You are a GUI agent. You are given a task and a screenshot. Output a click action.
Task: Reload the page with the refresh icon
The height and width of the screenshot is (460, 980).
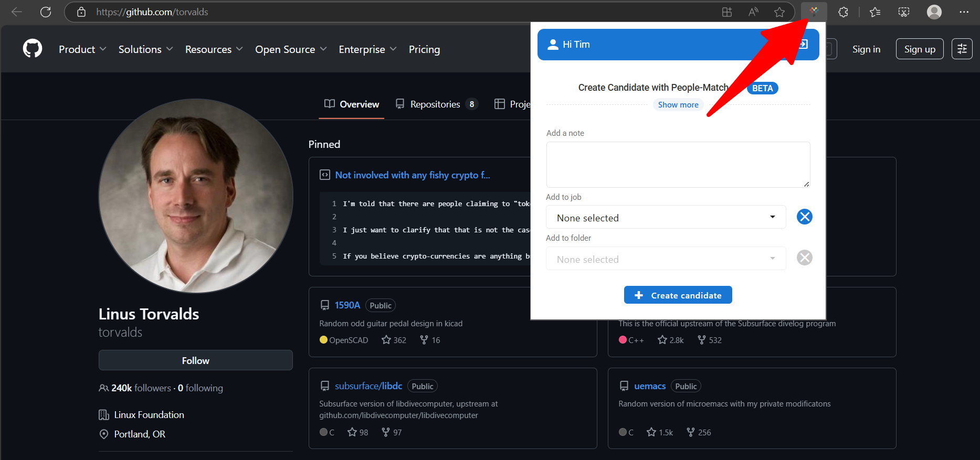(x=46, y=12)
